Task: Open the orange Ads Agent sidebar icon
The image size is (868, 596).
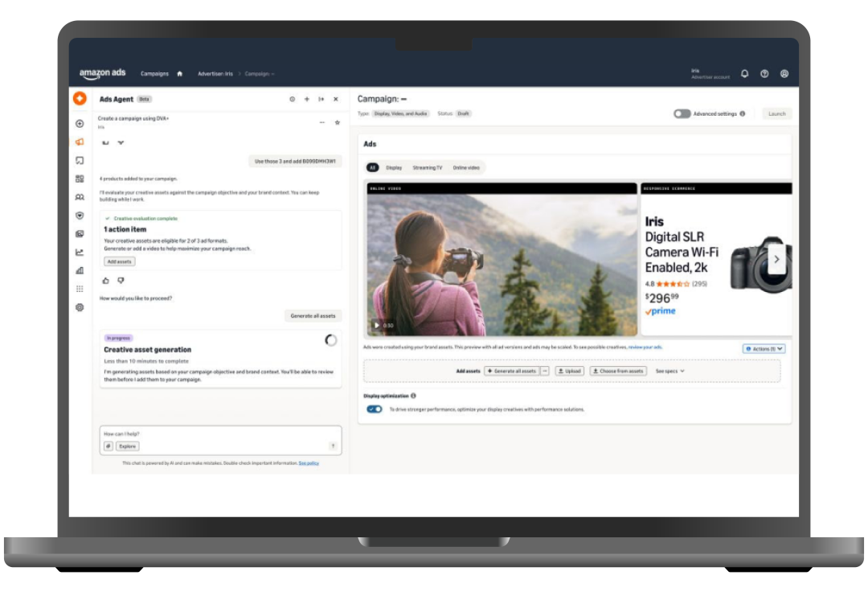Action: point(80,99)
